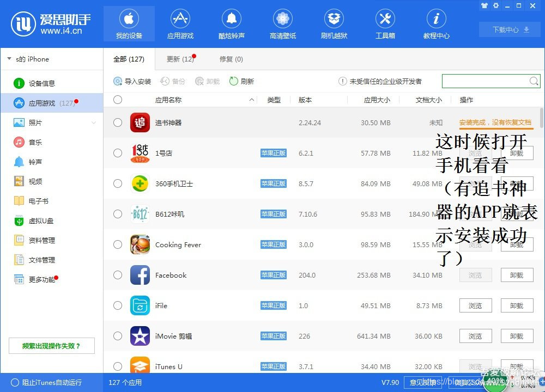This screenshot has height=392, width=545.
Task: Open 铃声 in the sidebar
Action: pos(52,162)
